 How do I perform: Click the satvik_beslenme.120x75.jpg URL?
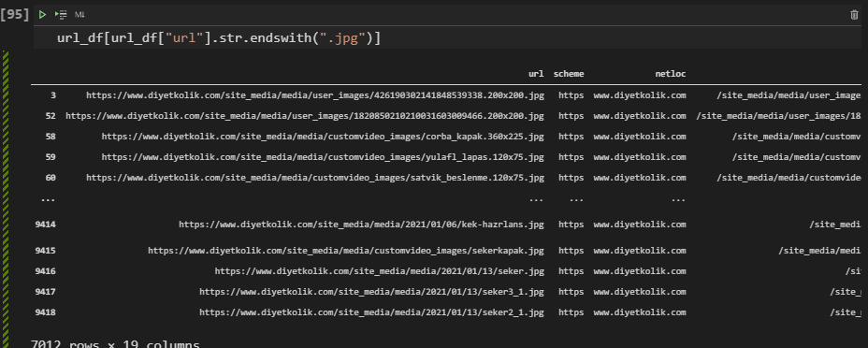click(x=315, y=178)
